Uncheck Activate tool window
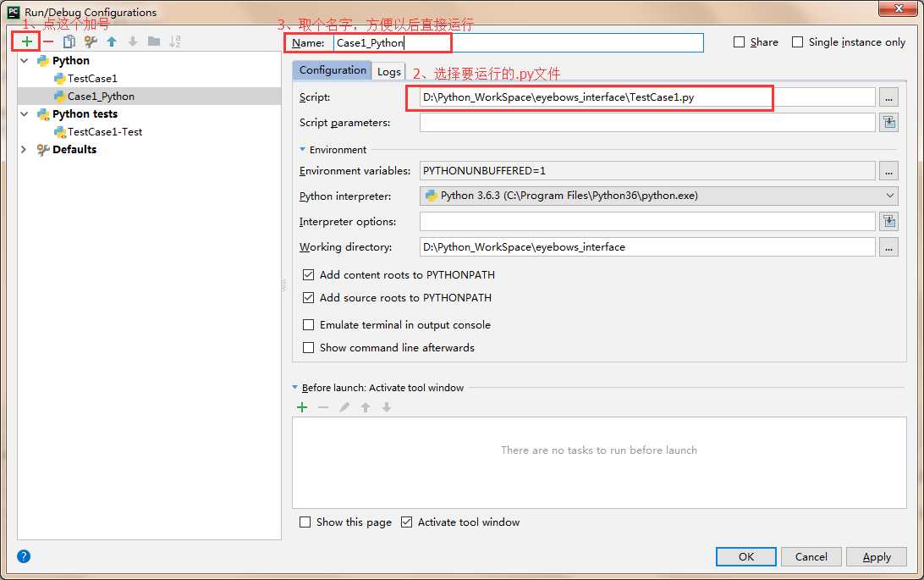Screen dimensions: 924x580 click(x=407, y=522)
